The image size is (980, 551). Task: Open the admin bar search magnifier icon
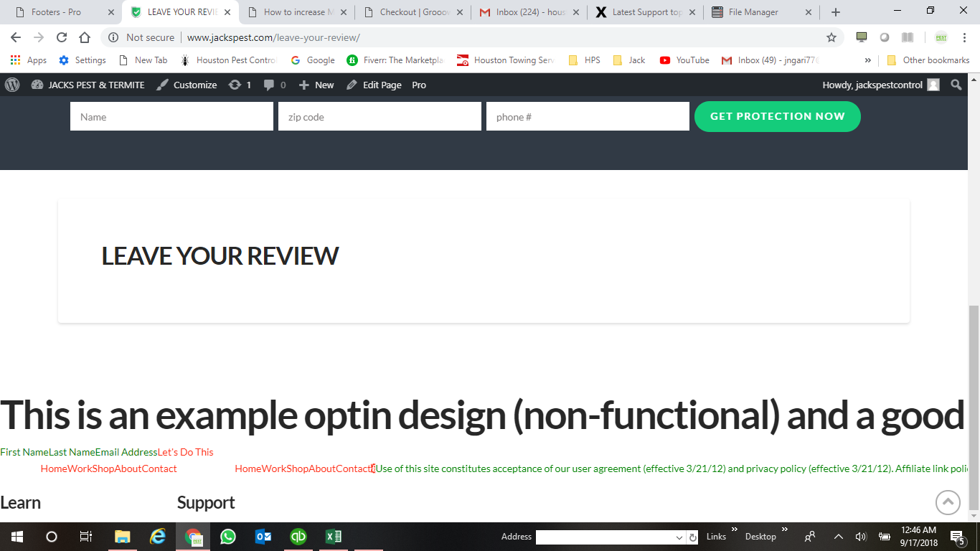tap(956, 85)
